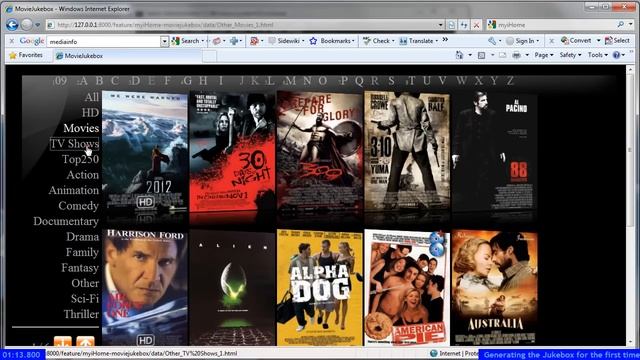Click the browser Forward button
Image resolution: width=640 pixels, height=360 pixels.
pos(26,25)
